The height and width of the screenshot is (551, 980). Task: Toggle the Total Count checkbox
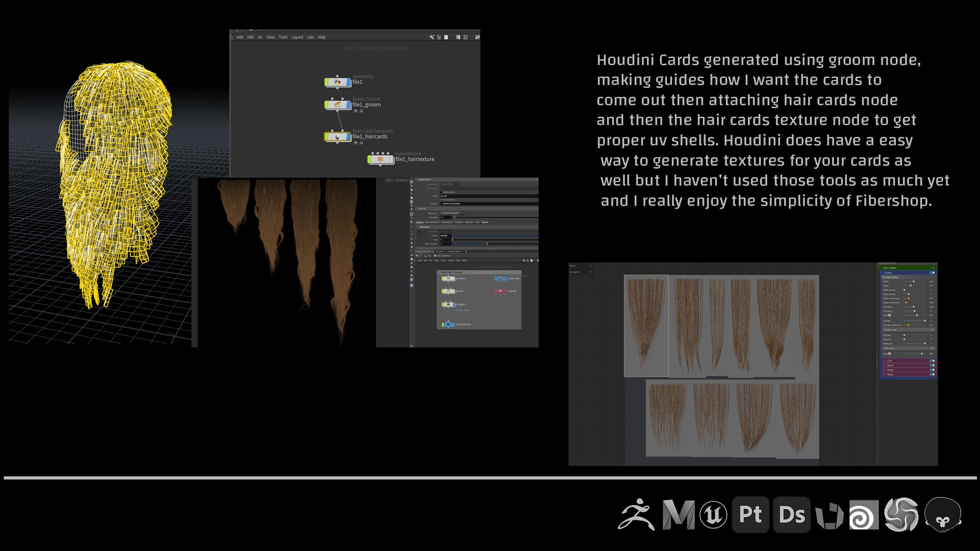pyautogui.click(x=419, y=232)
